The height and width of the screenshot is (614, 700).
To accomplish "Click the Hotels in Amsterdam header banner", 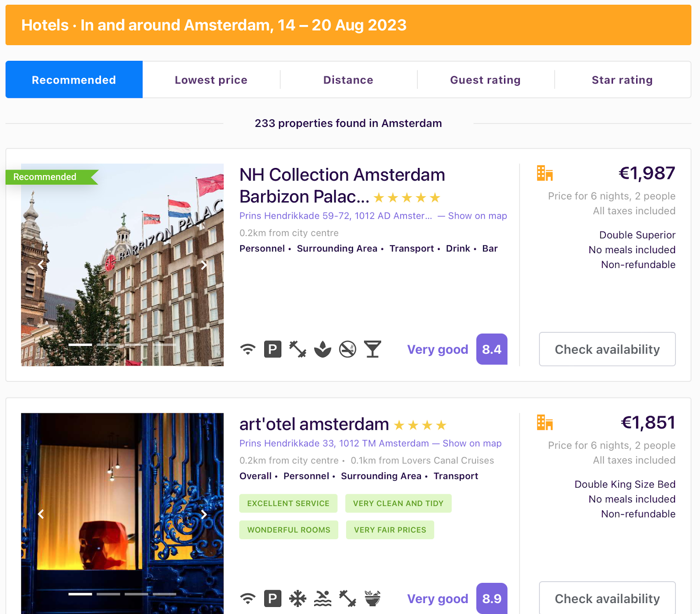I will (348, 25).
